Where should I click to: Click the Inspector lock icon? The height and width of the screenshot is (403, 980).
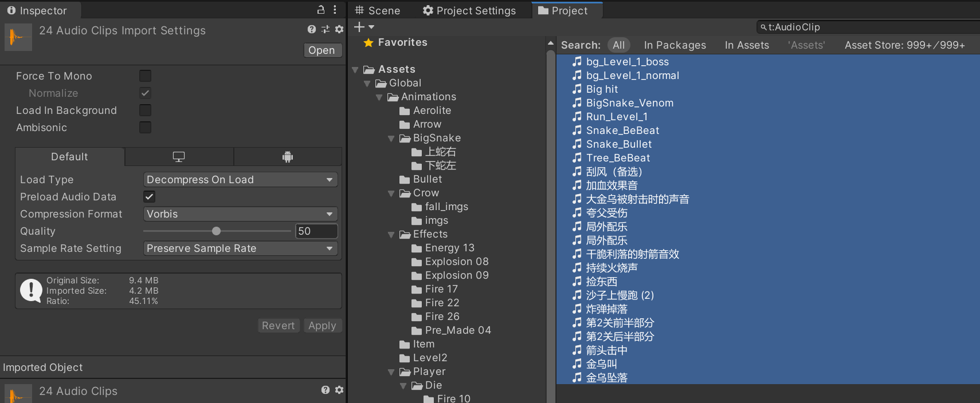321,10
